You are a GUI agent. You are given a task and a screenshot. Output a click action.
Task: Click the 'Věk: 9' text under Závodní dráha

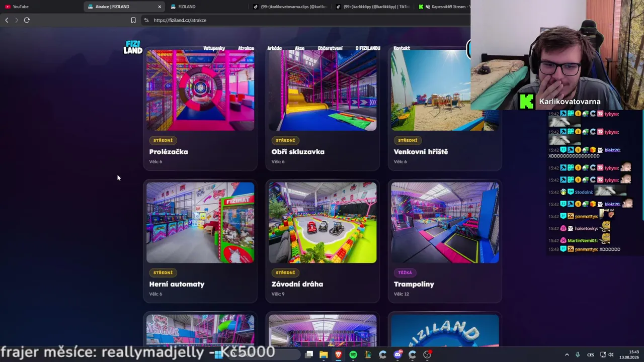coord(278,294)
